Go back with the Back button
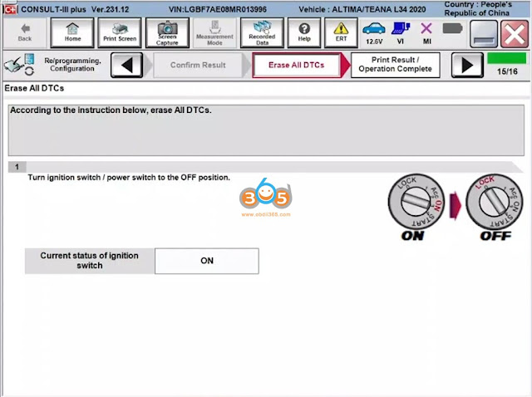Screen dimensions: 532x397 24,33
